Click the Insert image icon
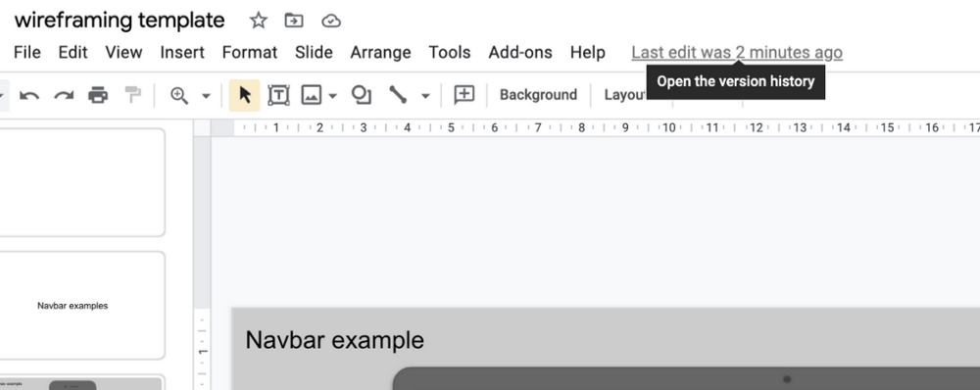980x390 pixels. tap(312, 95)
